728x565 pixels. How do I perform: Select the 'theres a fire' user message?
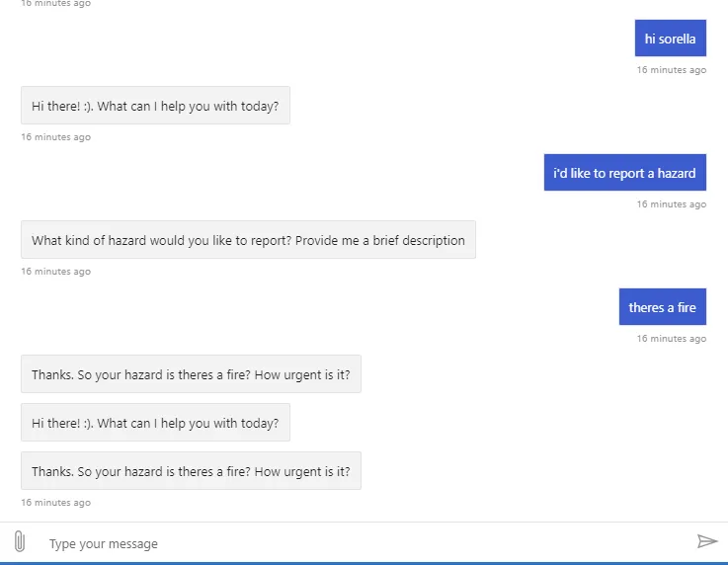tap(662, 307)
